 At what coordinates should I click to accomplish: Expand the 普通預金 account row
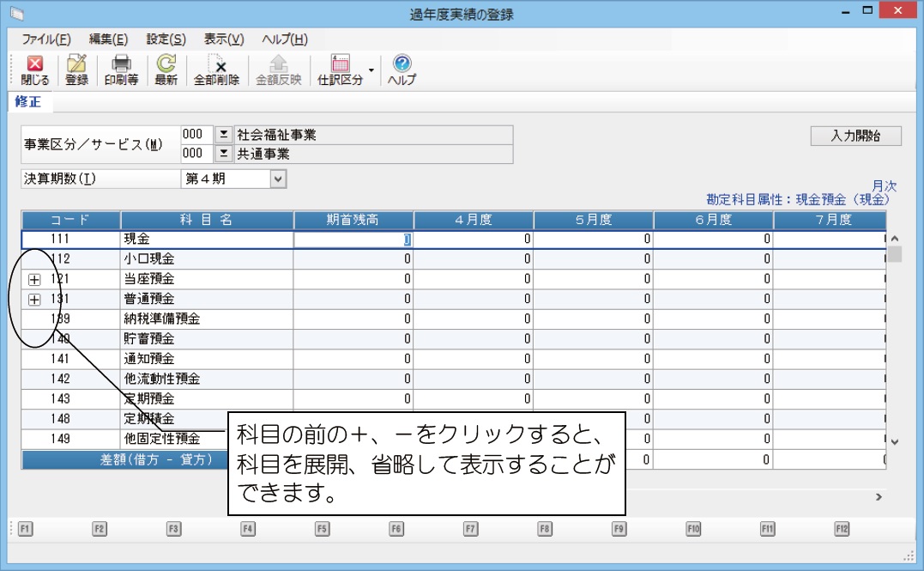click(x=35, y=300)
